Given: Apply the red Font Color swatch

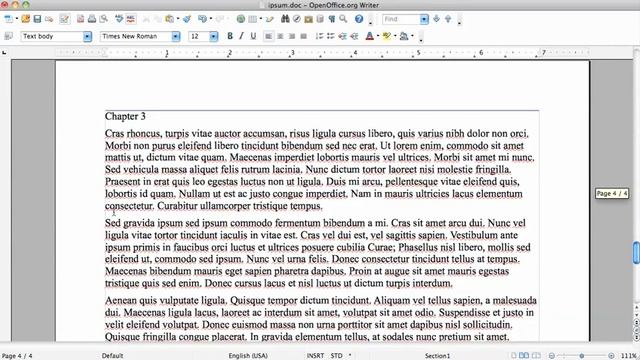Looking at the screenshot, I should pos(369,36).
